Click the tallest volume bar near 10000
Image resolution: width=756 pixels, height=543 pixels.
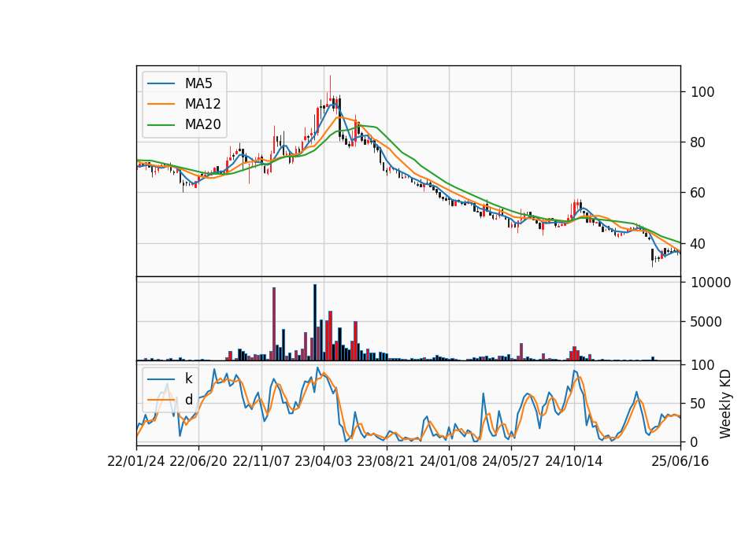(x=315, y=323)
